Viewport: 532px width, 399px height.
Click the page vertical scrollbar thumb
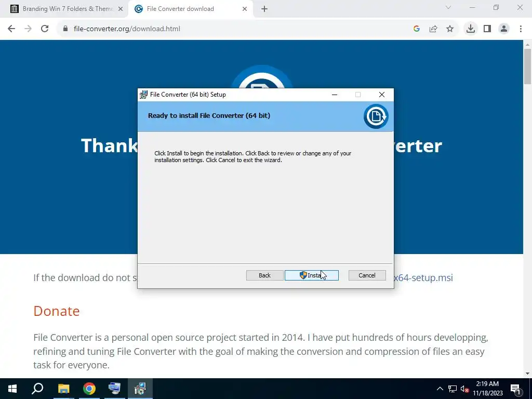click(528, 66)
